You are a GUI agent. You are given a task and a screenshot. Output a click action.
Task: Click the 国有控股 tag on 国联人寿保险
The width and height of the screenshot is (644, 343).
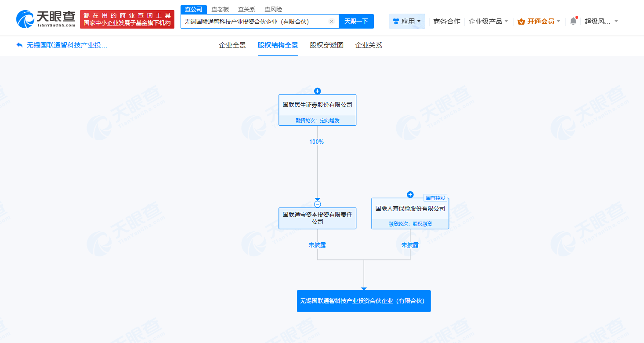[x=436, y=198]
